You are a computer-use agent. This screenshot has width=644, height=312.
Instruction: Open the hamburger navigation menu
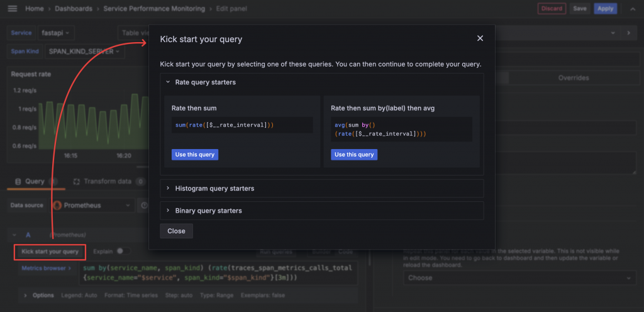(x=13, y=9)
